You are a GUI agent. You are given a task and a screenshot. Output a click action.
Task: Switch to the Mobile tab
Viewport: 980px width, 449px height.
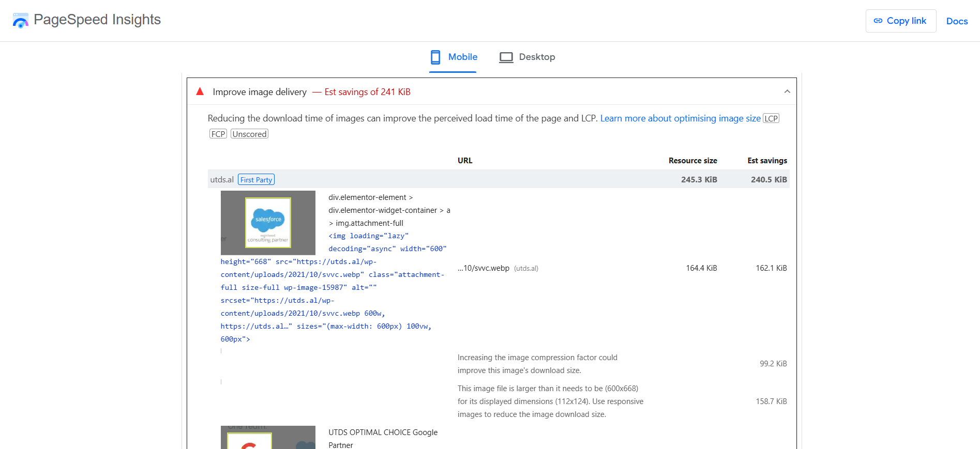coord(453,57)
